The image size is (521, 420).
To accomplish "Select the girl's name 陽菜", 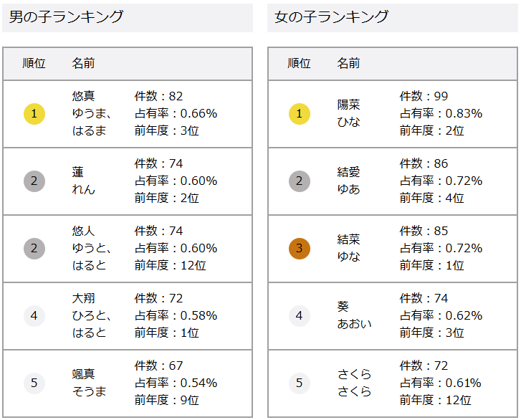I will 348,105.
